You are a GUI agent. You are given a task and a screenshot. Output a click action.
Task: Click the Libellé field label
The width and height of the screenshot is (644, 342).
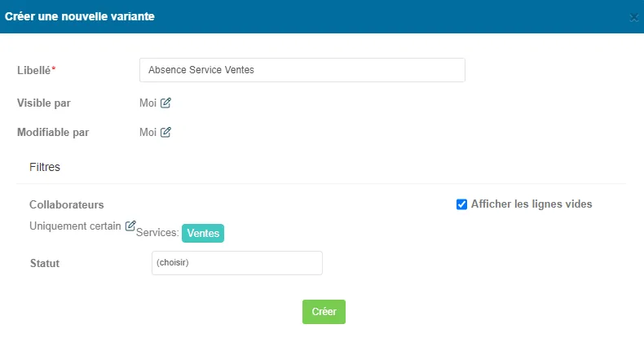(x=36, y=70)
